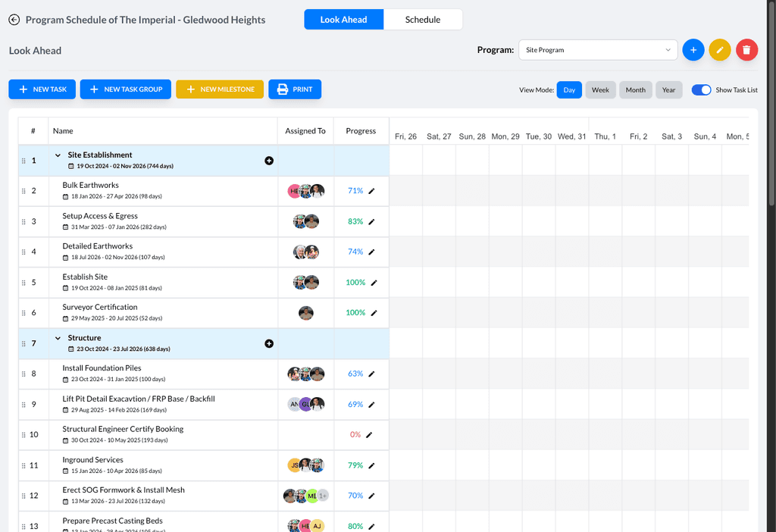The image size is (776, 532).
Task: Click the 0% progress value for Structural Engineer Certify Booking
Action: coord(355,434)
